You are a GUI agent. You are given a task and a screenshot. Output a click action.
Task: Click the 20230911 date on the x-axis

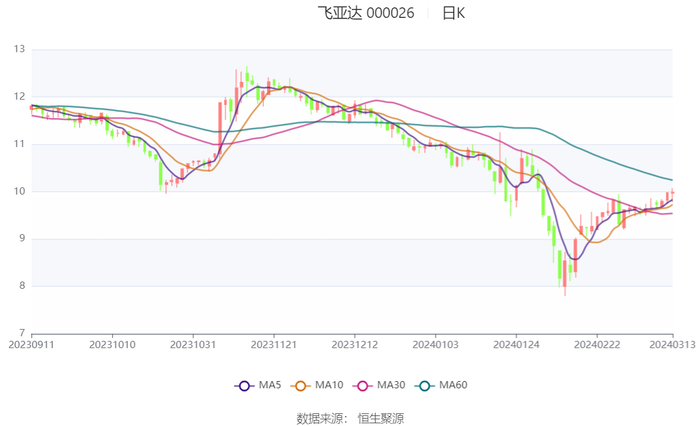coord(31,345)
